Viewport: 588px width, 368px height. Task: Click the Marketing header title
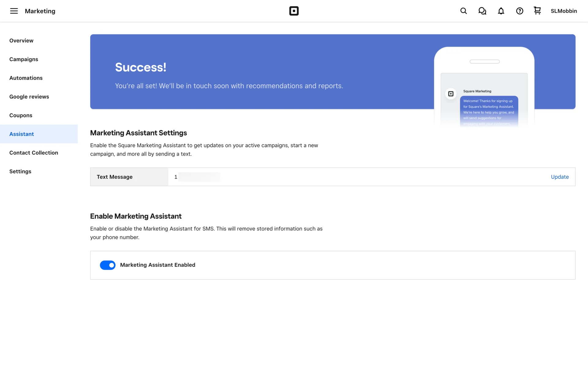(x=40, y=11)
